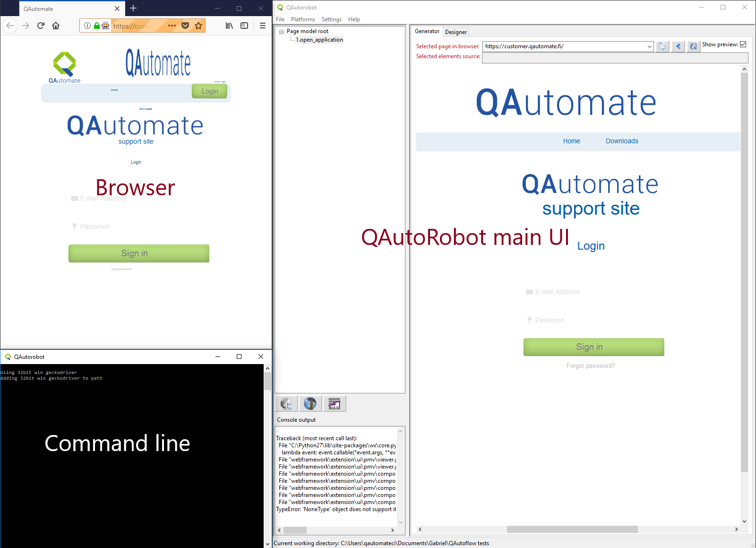Toggle the Firefox sidebar view
756x548 pixels.
point(244,26)
